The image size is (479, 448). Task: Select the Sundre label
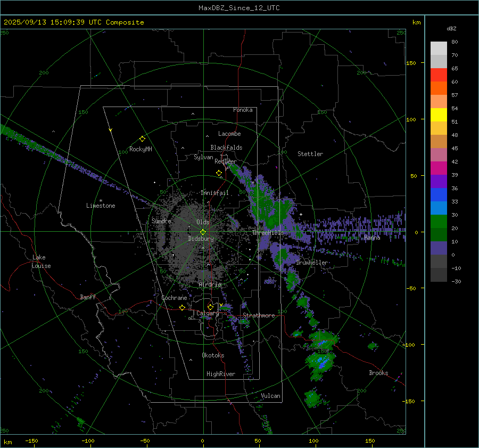point(161,221)
